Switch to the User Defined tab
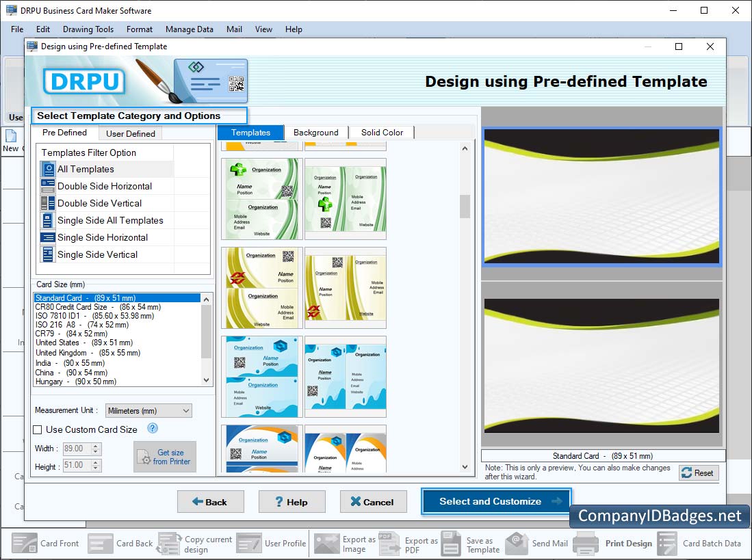Viewport: 752px width, 560px height. coord(131,133)
